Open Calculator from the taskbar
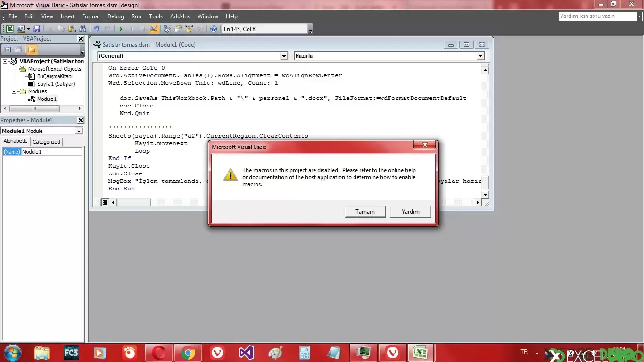The image size is (644, 362). click(x=305, y=353)
